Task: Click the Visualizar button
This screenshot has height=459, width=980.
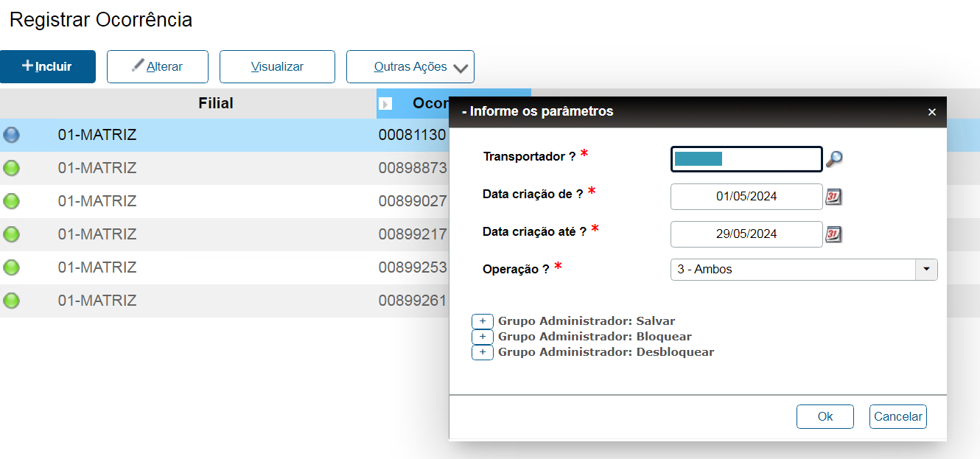Action: (277, 67)
